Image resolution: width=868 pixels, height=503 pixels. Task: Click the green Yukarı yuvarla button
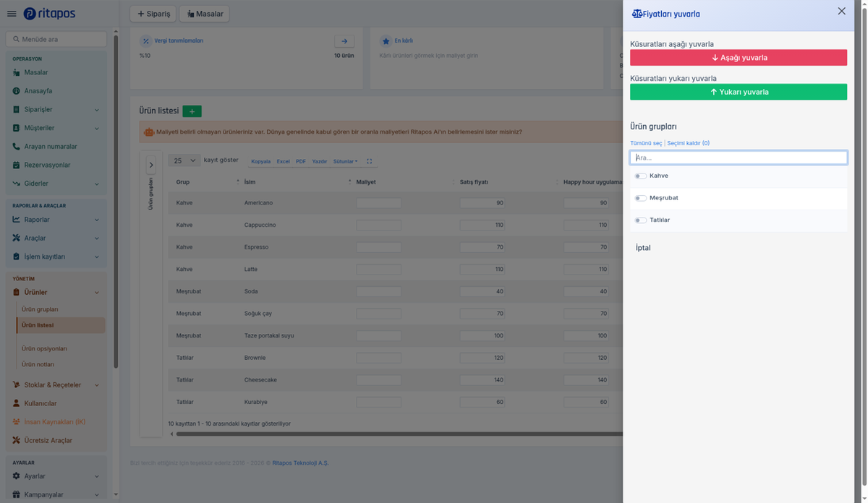pyautogui.click(x=739, y=92)
